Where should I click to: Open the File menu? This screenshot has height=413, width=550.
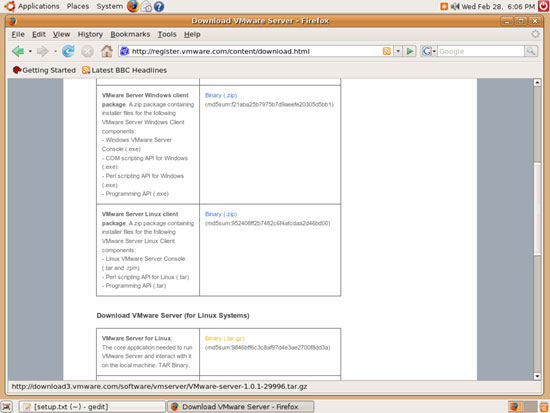[18, 34]
